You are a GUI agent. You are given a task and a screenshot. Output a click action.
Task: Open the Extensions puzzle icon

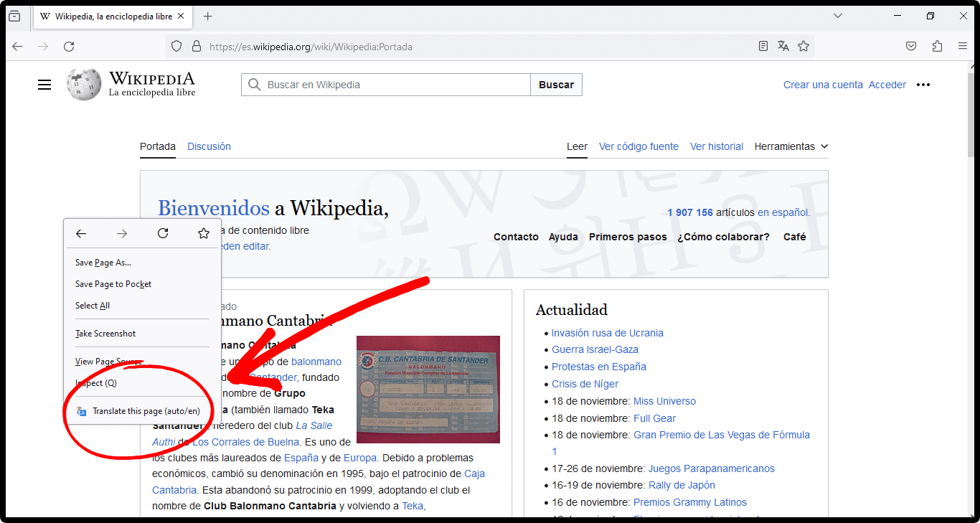pos(937,46)
